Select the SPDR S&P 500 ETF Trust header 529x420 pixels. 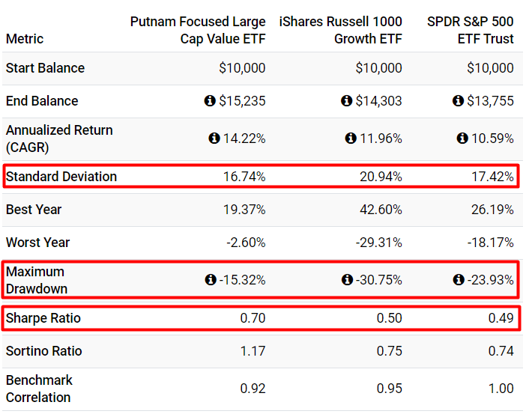pyautogui.click(x=471, y=31)
